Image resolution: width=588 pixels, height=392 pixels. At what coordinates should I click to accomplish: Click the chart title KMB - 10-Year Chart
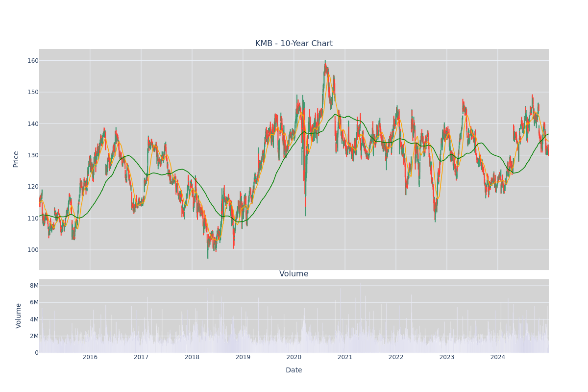pyautogui.click(x=294, y=44)
